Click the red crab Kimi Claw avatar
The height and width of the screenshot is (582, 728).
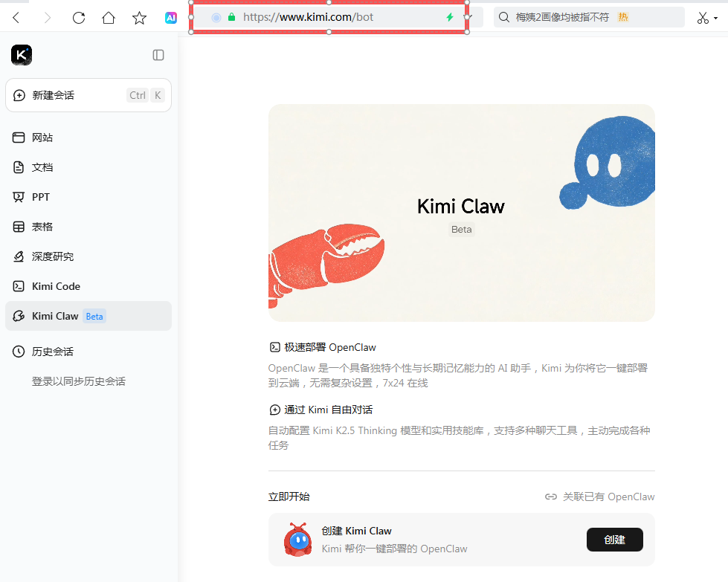pyautogui.click(x=297, y=540)
